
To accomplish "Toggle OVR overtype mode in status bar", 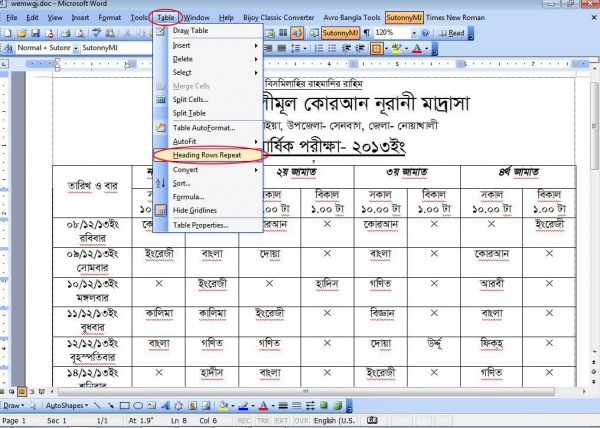I will (302, 421).
